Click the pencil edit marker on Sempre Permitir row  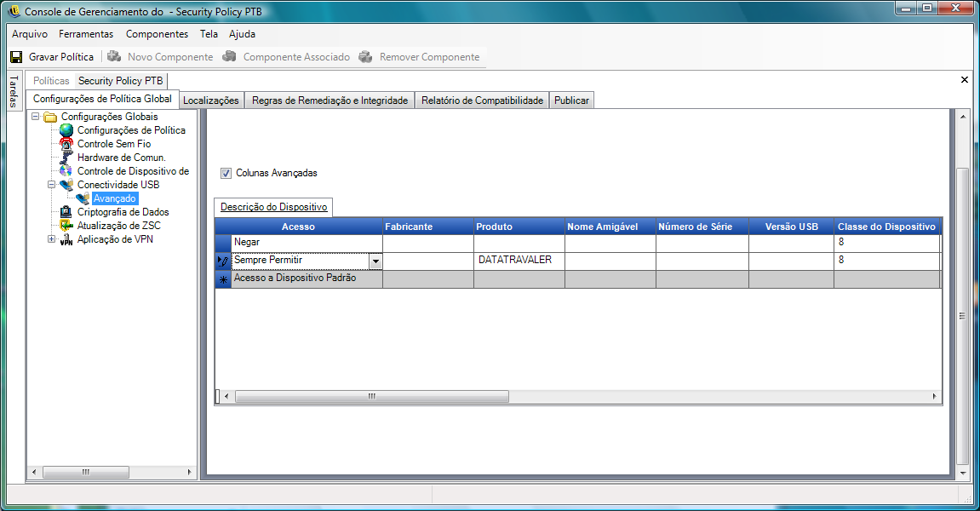point(223,261)
